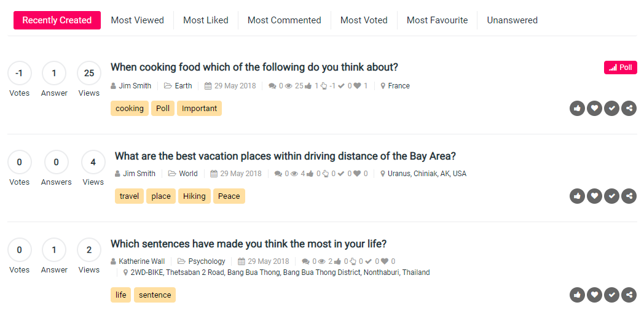Click the pink Poll badge
The image size is (644, 313).
tap(620, 68)
